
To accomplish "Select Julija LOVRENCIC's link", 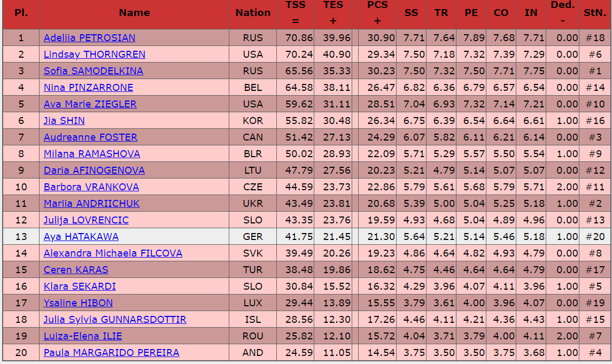I will coord(86,220).
